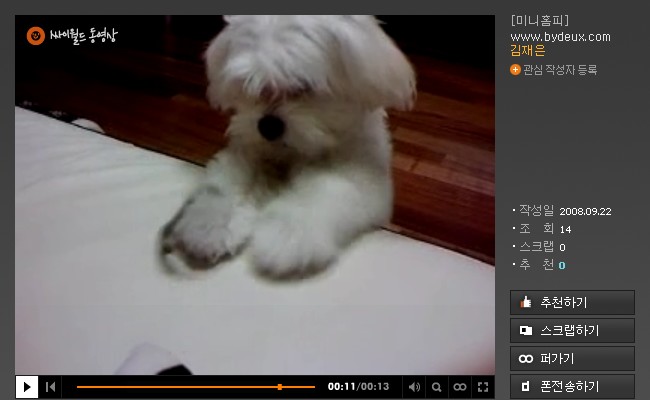The width and height of the screenshot is (650, 400).
Task: Click the view count 14
Action: 565,230
